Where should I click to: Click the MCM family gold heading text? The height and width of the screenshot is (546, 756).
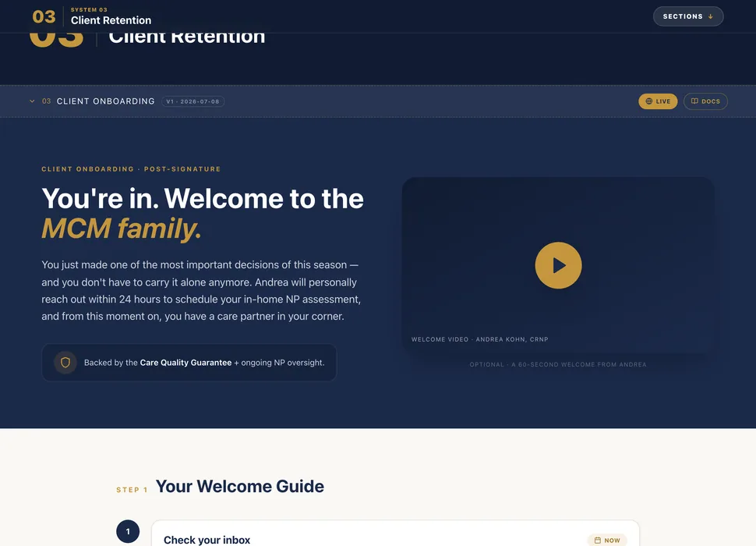pos(121,228)
